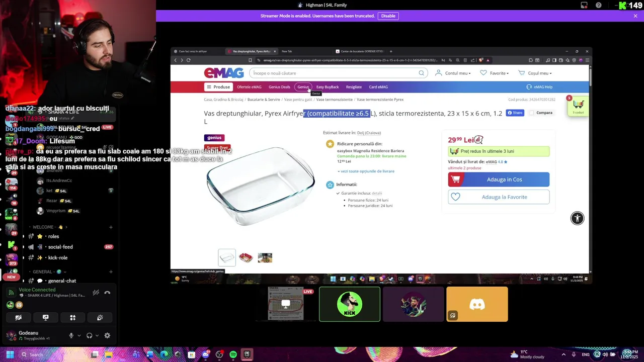Turn on camera in Discord voice panel

click(18, 318)
